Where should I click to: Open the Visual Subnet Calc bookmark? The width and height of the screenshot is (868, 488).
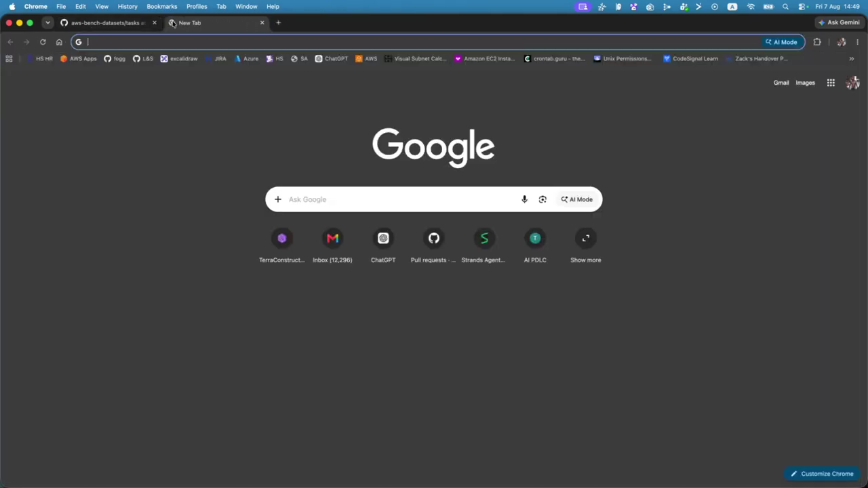click(416, 59)
